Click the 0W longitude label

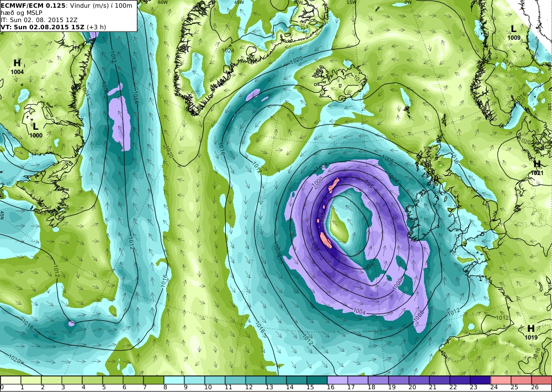[x=408, y=2]
